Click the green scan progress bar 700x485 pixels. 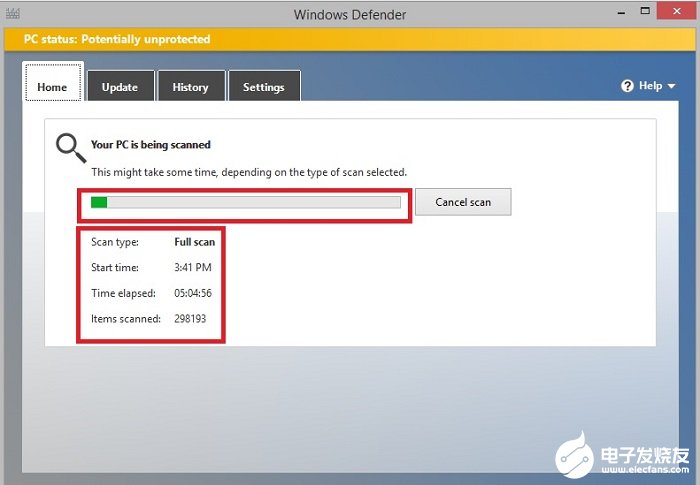(x=246, y=202)
